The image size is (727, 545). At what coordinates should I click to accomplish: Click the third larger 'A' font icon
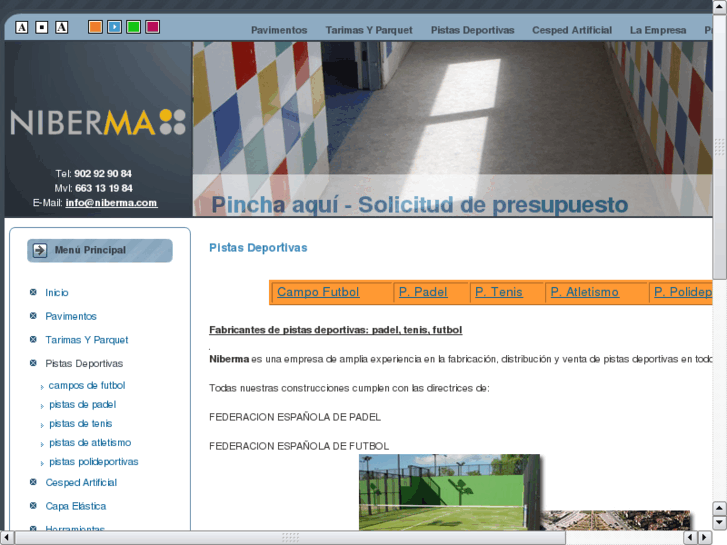pyautogui.click(x=62, y=27)
